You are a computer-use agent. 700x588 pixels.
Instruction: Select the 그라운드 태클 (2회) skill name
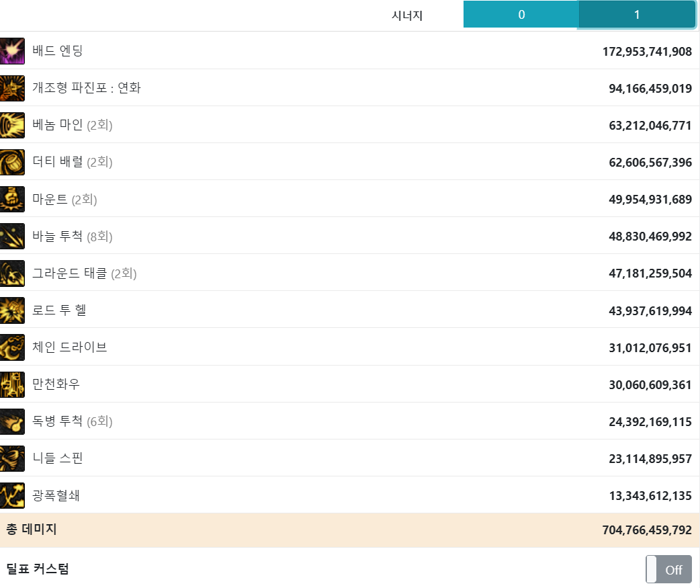(x=85, y=274)
